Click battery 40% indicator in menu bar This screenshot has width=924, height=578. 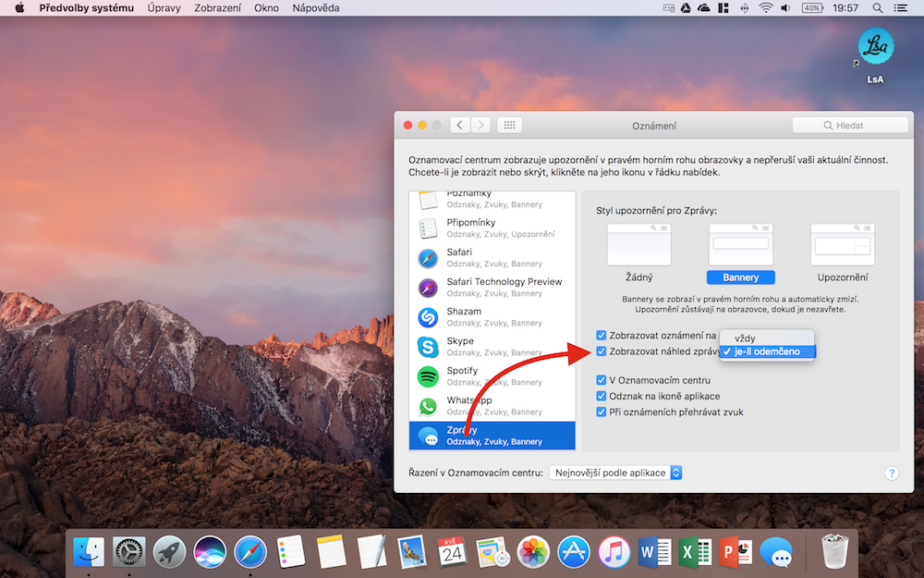[812, 8]
